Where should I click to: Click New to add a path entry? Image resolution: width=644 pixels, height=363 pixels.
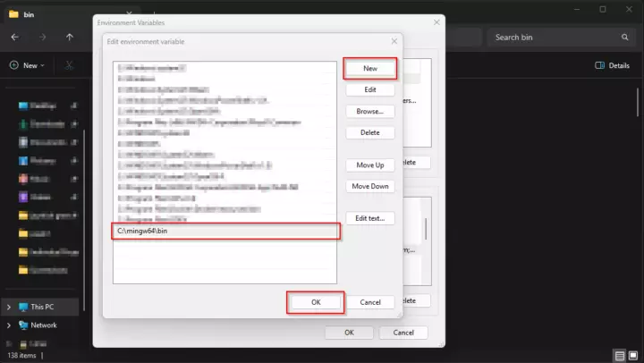[x=369, y=68]
